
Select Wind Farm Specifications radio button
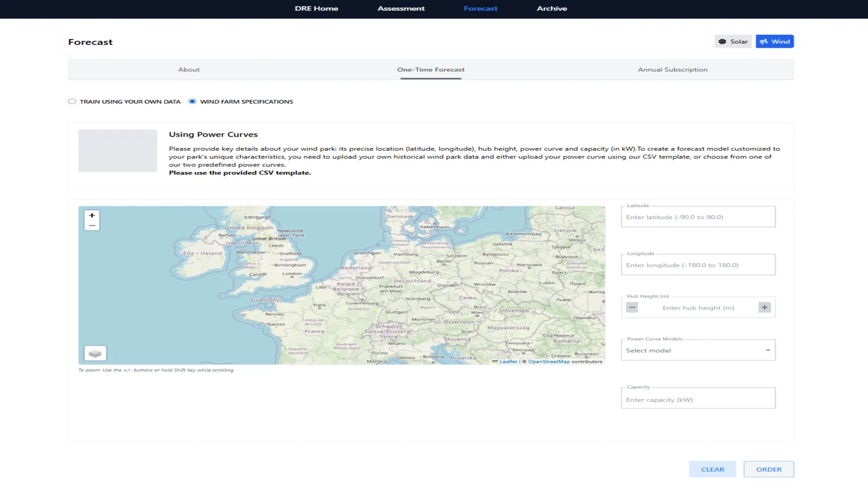(x=193, y=101)
